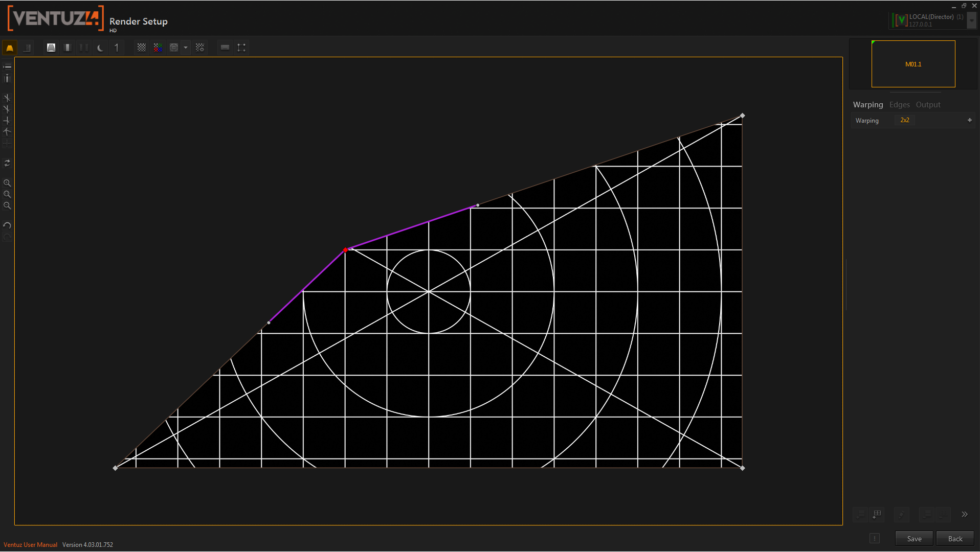
Task: Click the Save button
Action: (x=914, y=539)
